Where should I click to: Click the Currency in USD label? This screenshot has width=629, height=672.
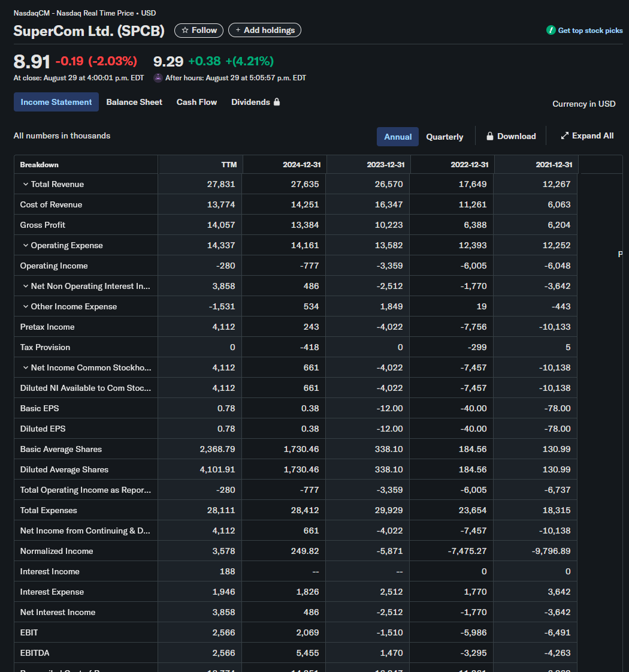pos(583,104)
